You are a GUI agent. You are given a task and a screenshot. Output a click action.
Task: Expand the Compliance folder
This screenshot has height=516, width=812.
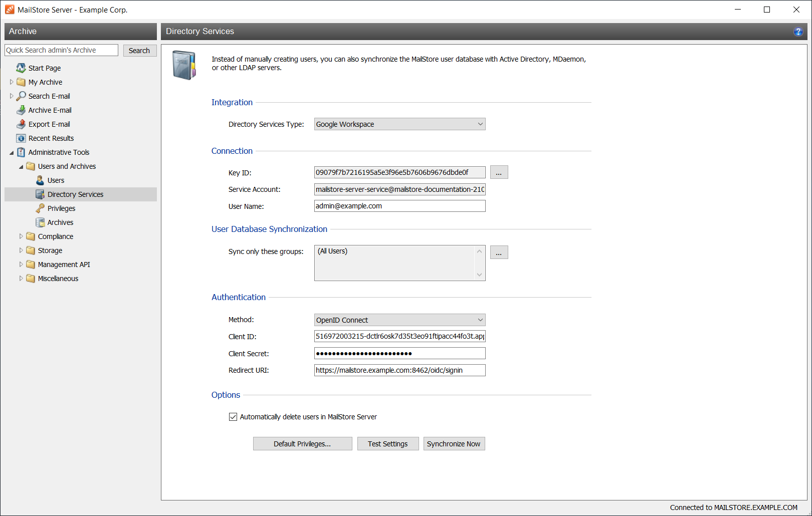click(x=21, y=236)
